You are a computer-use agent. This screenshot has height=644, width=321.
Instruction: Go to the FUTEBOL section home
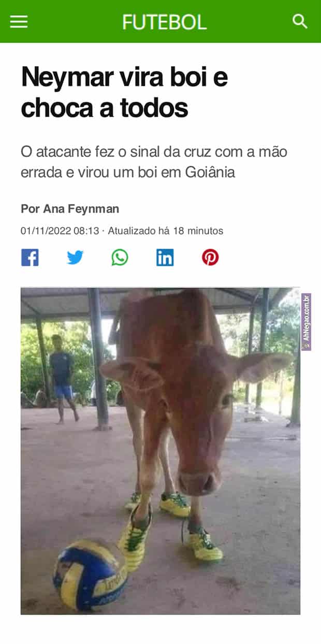point(165,22)
